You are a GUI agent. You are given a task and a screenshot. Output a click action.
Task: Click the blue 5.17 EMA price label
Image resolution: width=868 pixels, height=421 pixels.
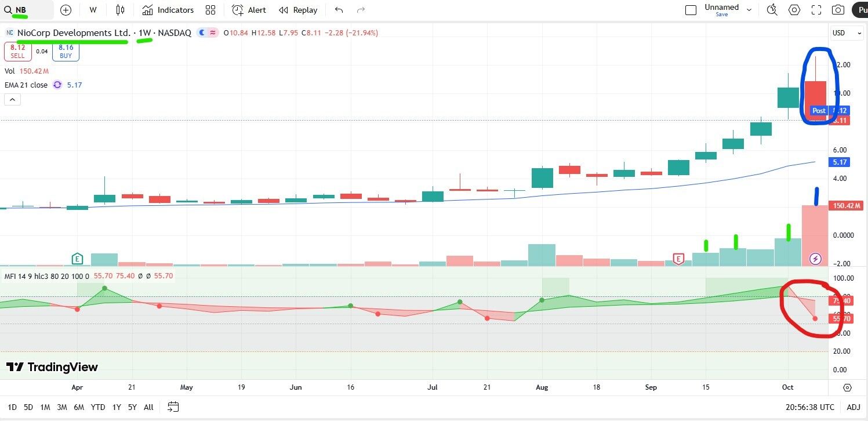pos(841,162)
